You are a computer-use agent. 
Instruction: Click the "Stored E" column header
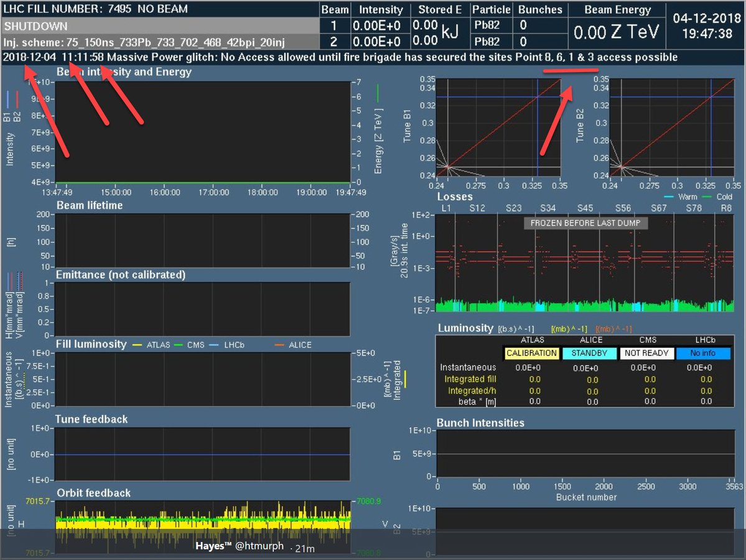click(x=440, y=9)
